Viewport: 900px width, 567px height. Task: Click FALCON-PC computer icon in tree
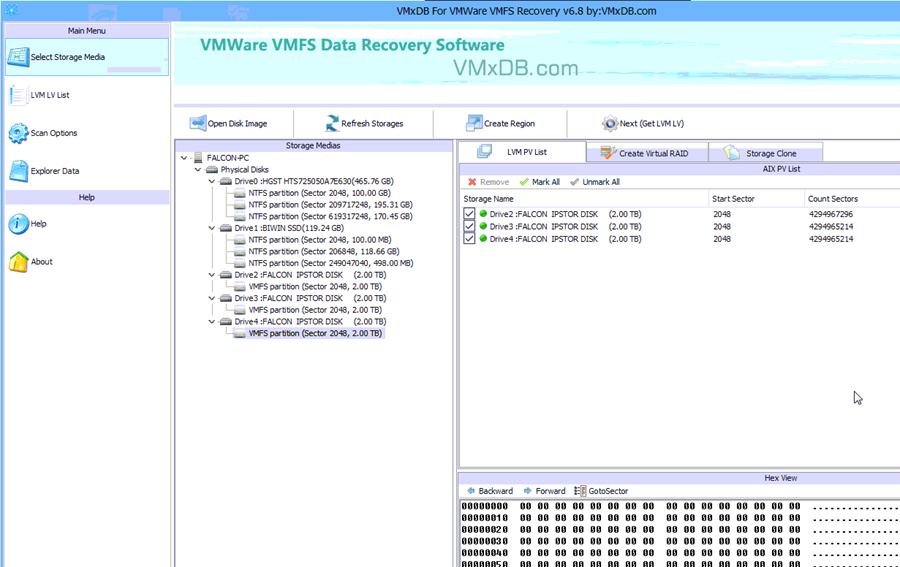(x=198, y=158)
